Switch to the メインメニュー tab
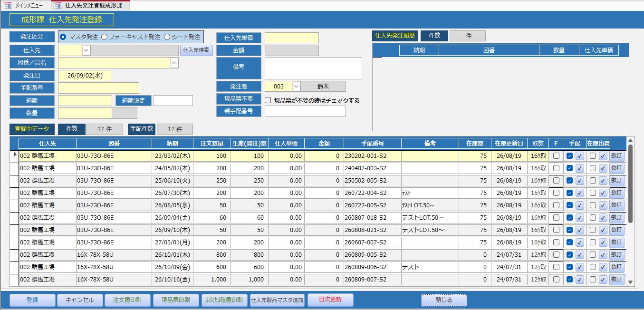 (x=25, y=6)
